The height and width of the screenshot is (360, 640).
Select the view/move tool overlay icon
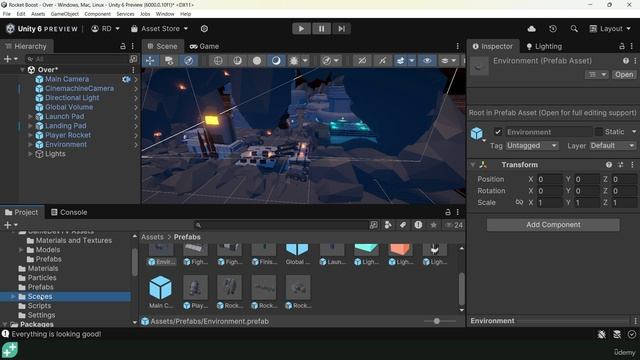[x=150, y=61]
